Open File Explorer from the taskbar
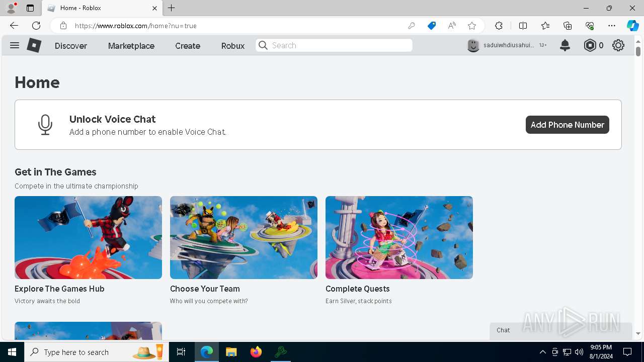 (x=231, y=352)
